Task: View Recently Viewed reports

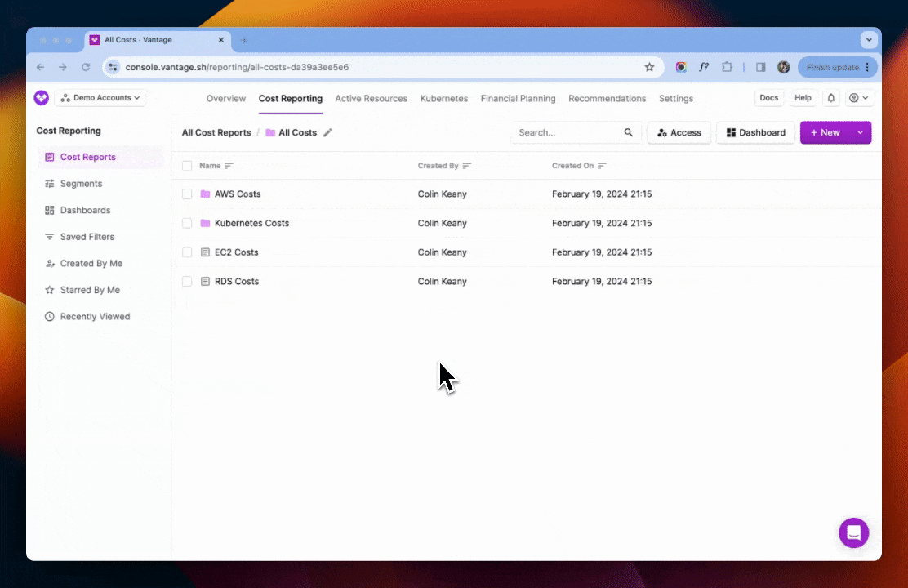Action: [x=94, y=316]
